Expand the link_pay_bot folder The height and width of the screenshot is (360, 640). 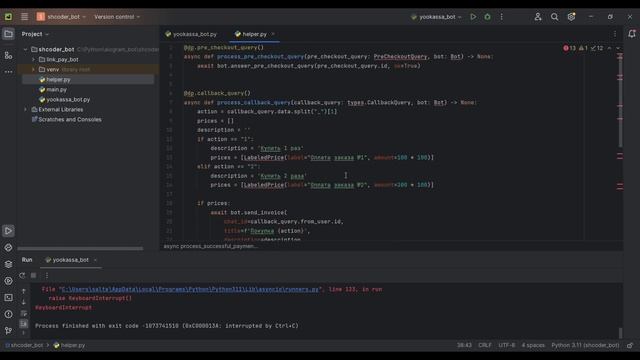33,60
